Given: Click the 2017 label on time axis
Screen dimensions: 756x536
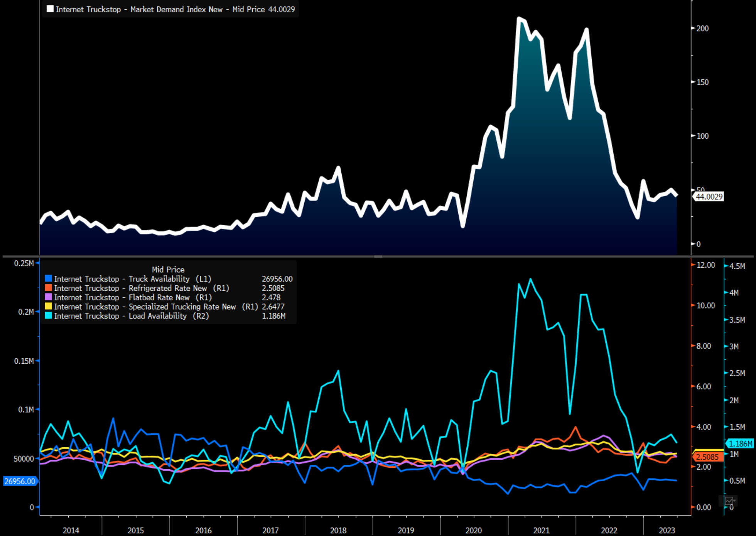Looking at the screenshot, I should [270, 530].
